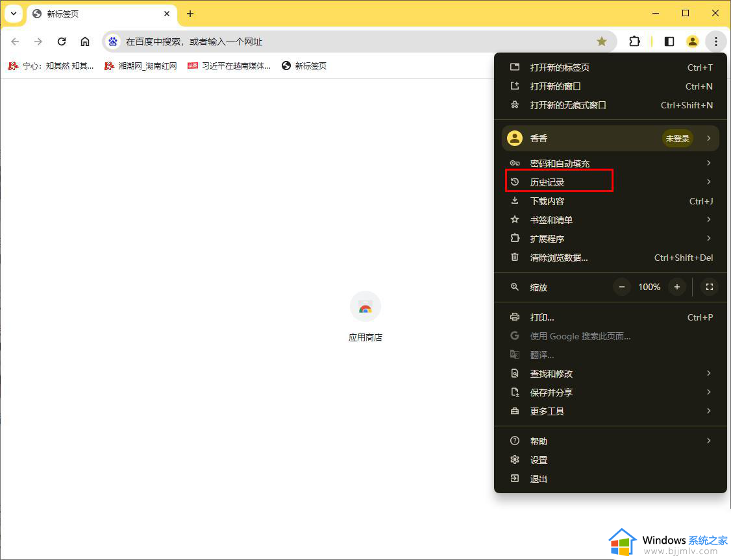Expand the 历史记录 submenu arrow

[x=709, y=182]
